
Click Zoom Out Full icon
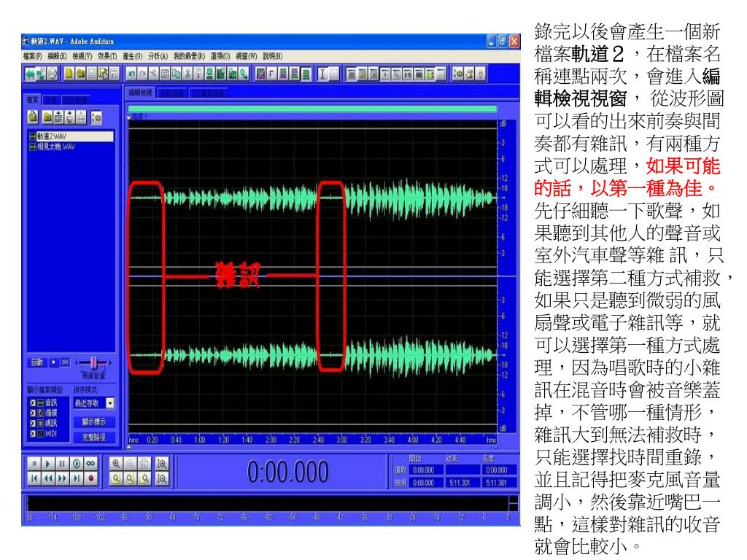[x=145, y=463]
